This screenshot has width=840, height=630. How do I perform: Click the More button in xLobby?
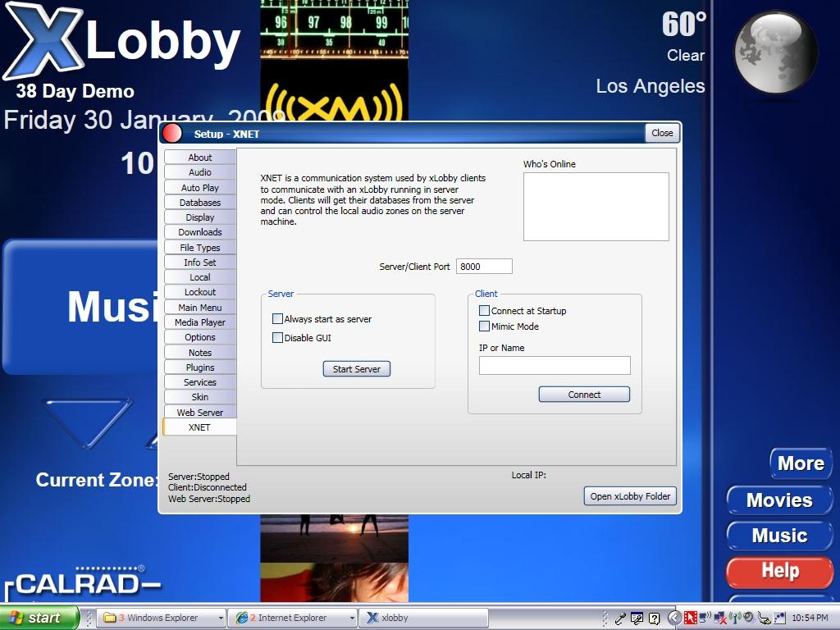coord(801,463)
